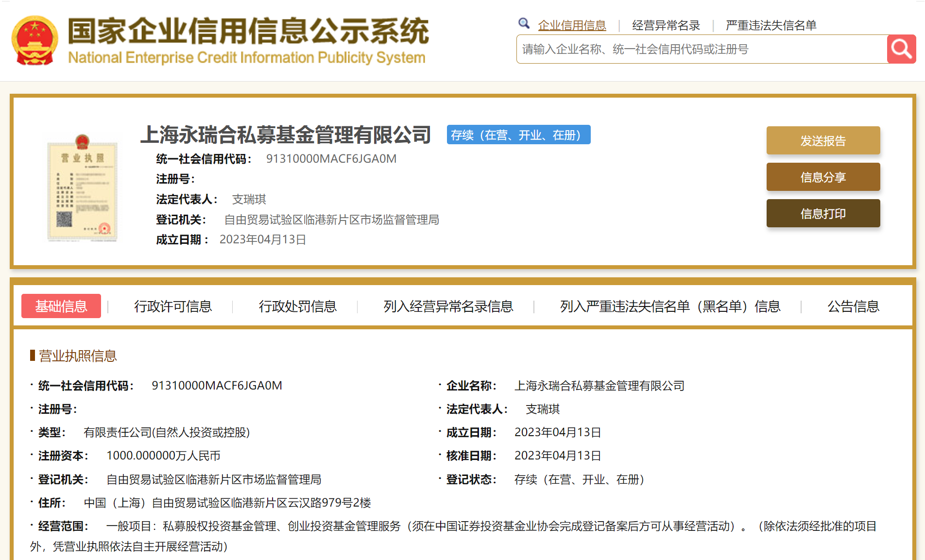The width and height of the screenshot is (925, 560).
Task: Open the 公告信息 tab
Action: point(854,306)
